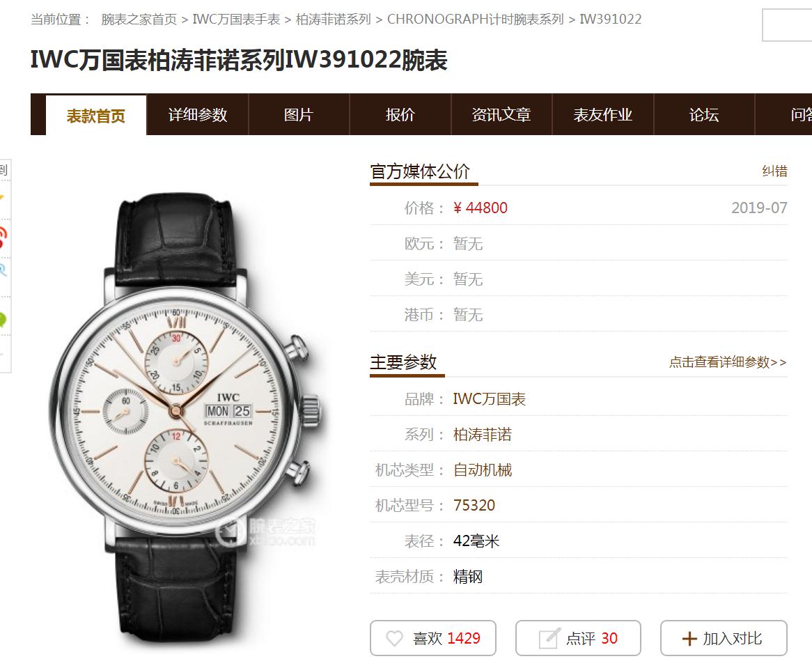Share via the red Weibo icon
This screenshot has height=668, width=812.
click(3, 237)
